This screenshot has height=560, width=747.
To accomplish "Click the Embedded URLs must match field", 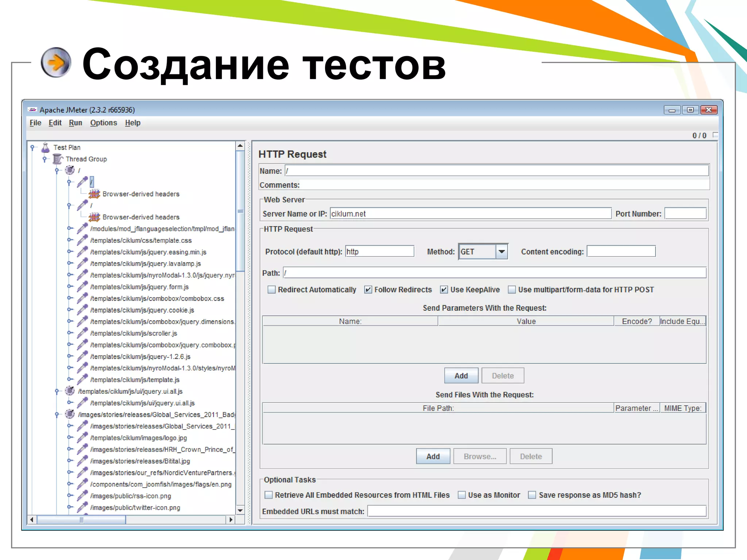I will 537,511.
